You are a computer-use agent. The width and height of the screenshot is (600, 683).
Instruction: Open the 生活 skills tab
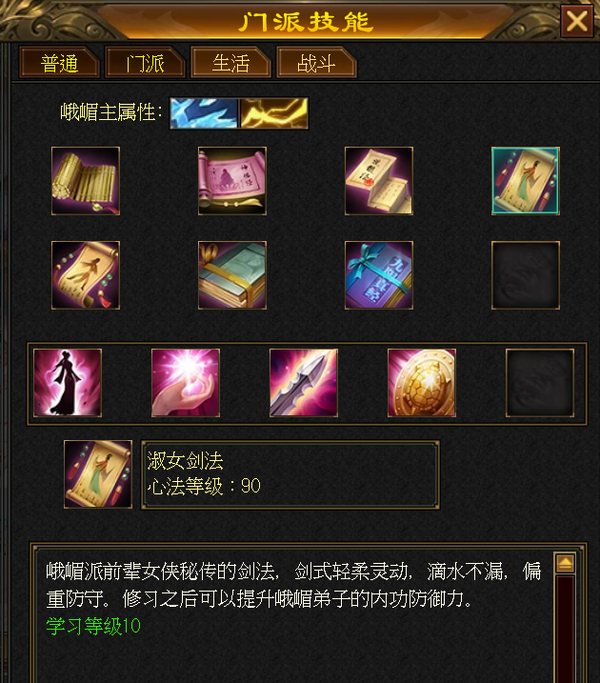[x=231, y=63]
